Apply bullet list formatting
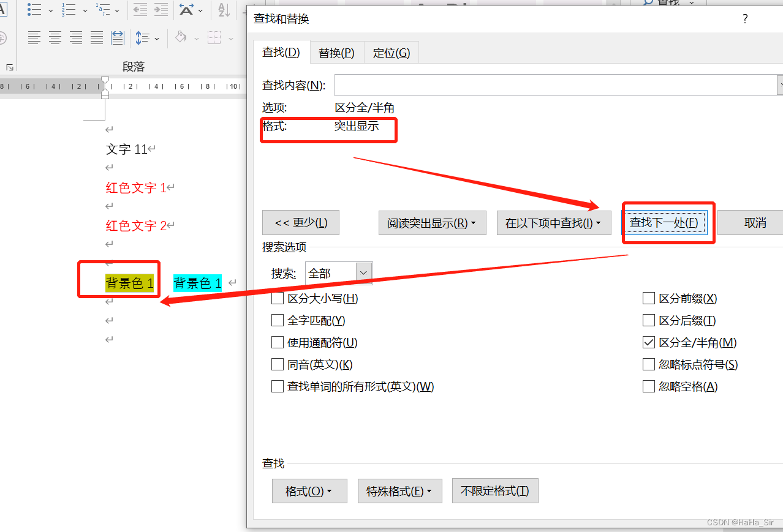 (x=34, y=9)
